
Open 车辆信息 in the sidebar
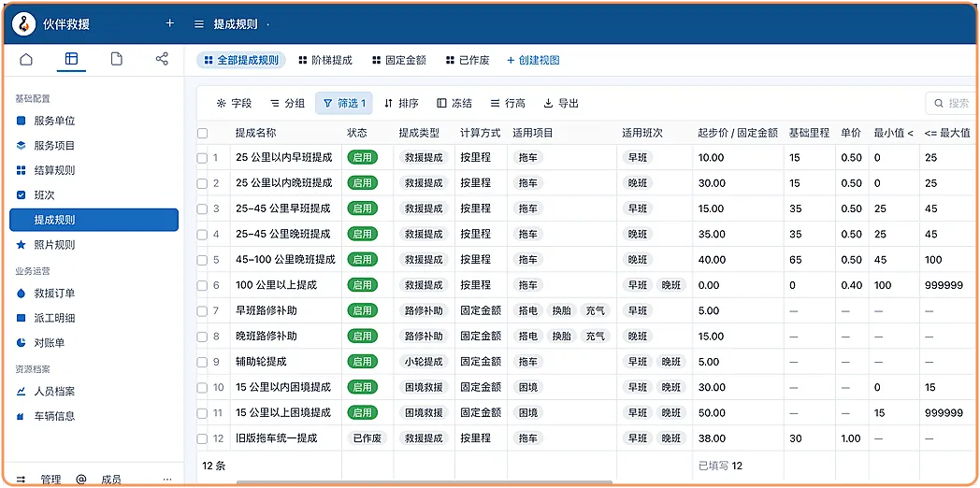[x=94, y=416]
